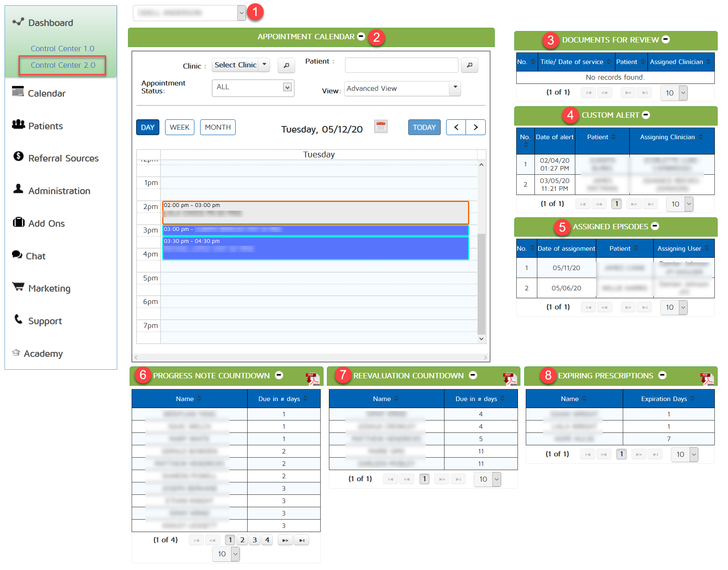Download Expiring Prescriptions PDF
The height and width of the screenshot is (570, 728).
click(707, 378)
